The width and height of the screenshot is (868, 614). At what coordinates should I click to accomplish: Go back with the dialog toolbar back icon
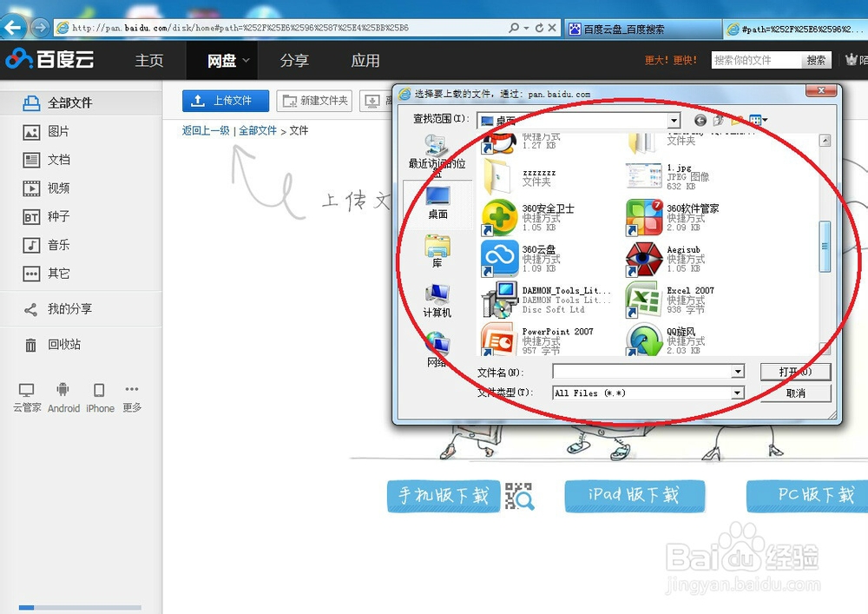[x=700, y=120]
